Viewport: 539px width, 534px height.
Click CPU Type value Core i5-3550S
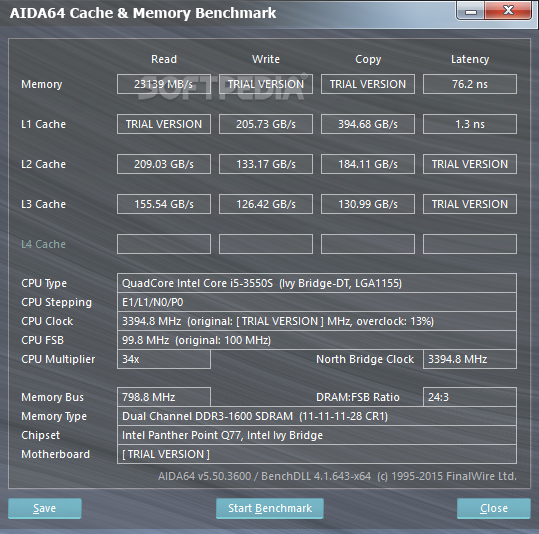[317, 283]
